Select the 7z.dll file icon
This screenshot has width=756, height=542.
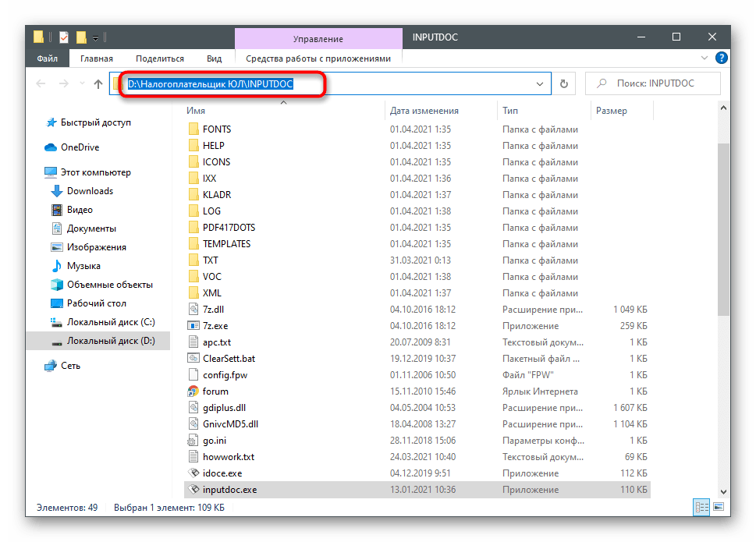193,310
